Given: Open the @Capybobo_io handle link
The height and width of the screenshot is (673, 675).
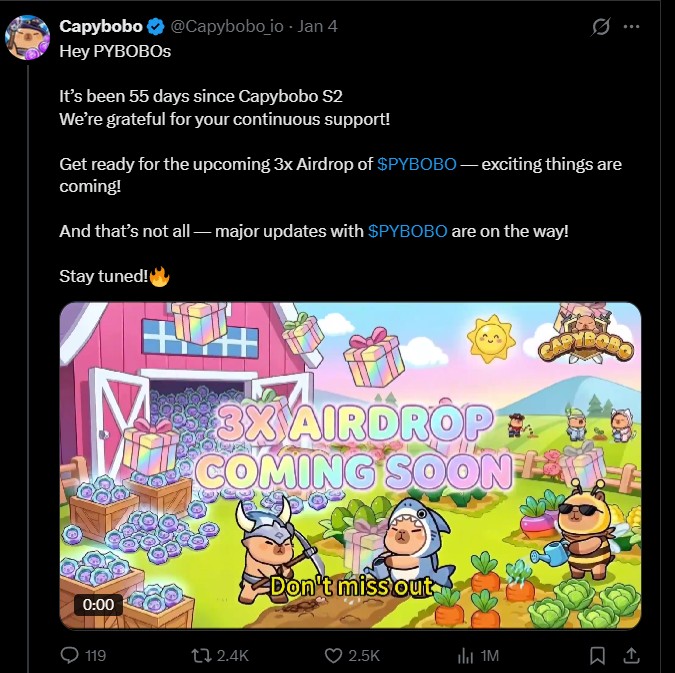Looking at the screenshot, I should (227, 26).
